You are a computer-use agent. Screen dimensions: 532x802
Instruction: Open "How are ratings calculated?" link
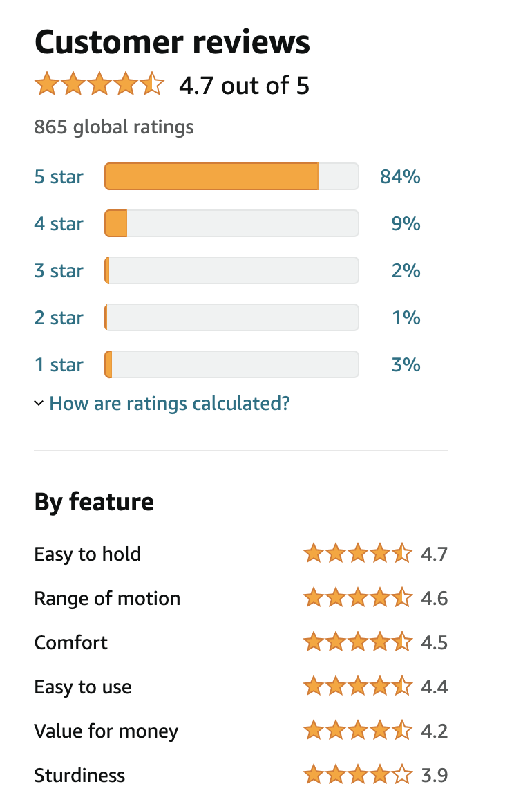(169, 403)
